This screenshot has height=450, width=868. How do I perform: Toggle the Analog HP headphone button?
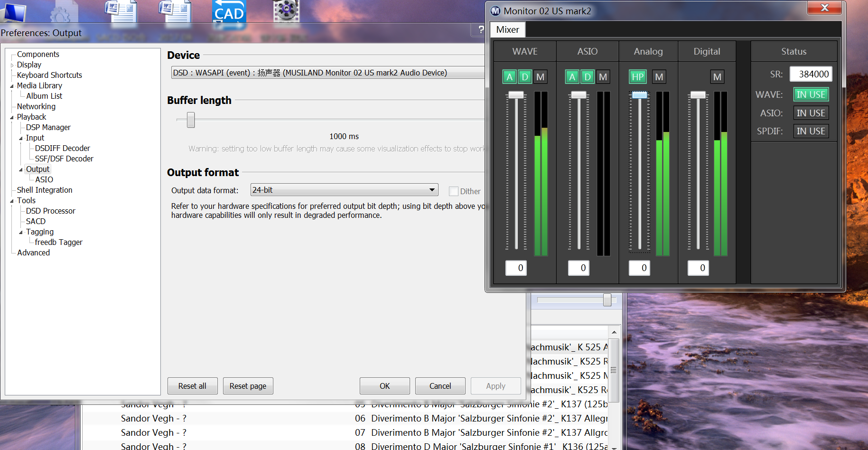click(x=637, y=77)
